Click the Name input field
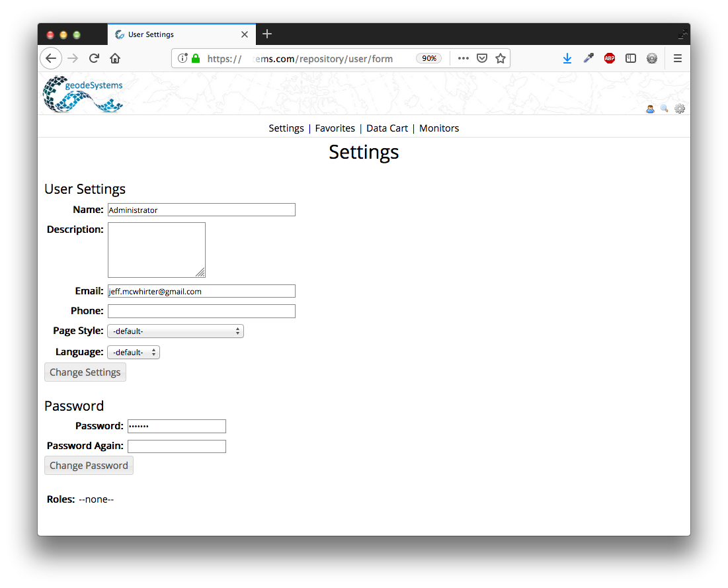 pos(202,210)
